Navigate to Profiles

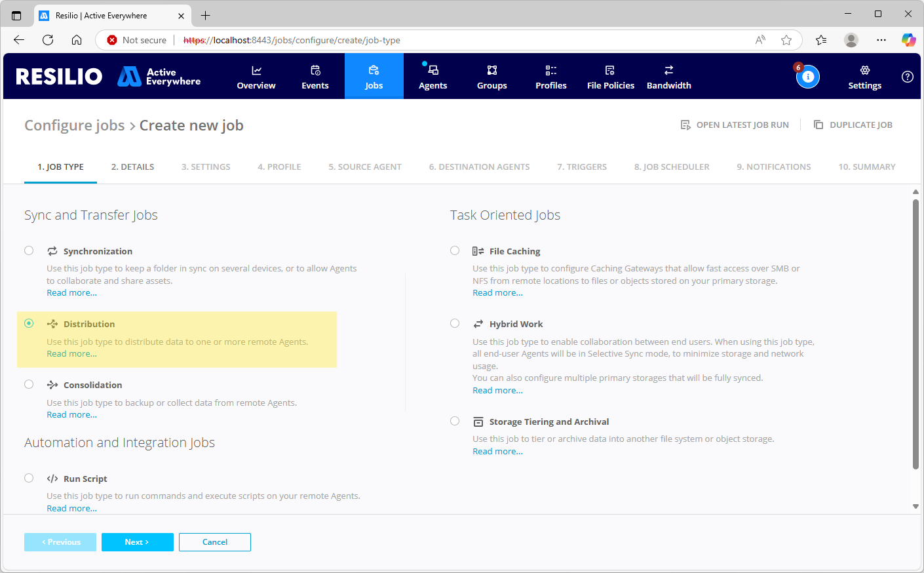click(551, 77)
